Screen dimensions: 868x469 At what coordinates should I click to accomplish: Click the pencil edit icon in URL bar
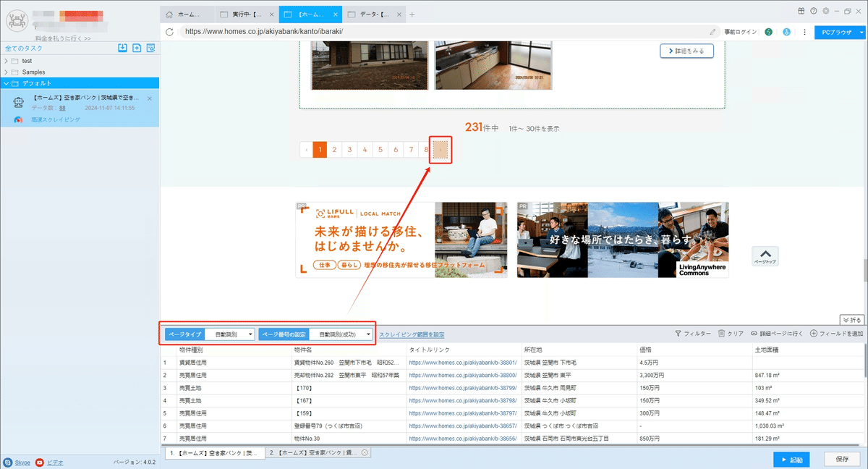[x=712, y=32]
